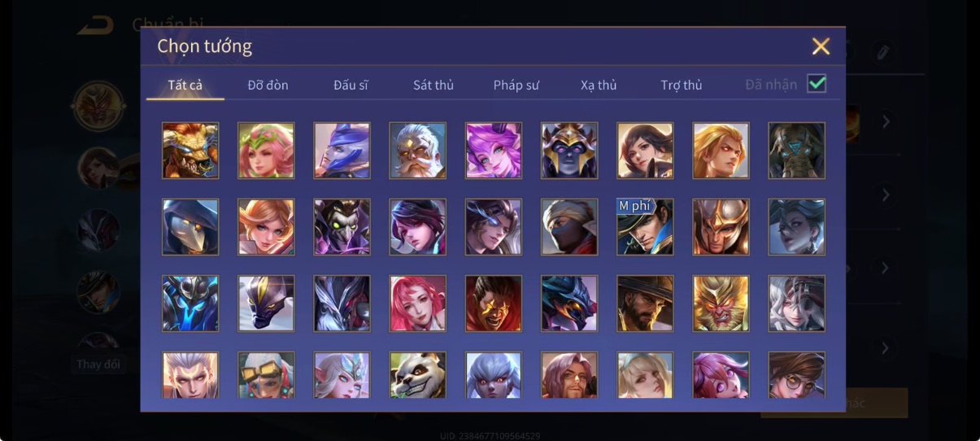Select the glasses-wearing hero in bottom row
Image resolution: width=980 pixels, height=441 pixels.
click(796, 375)
